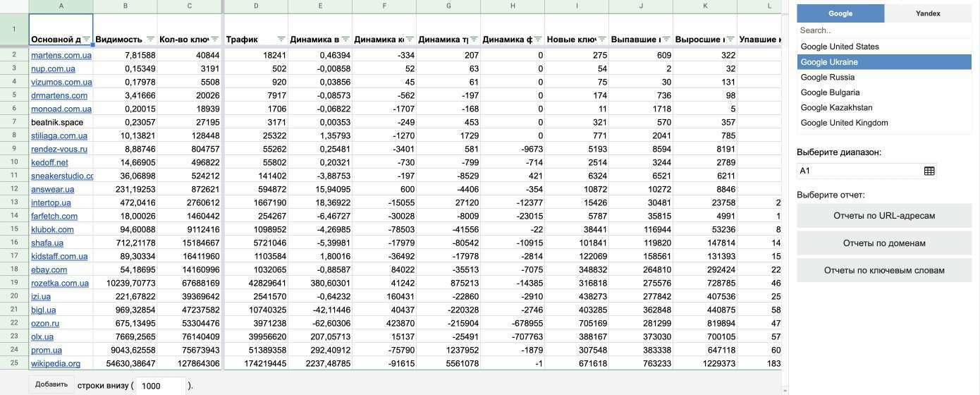
Task: Select cell with value 1229373
Action: coord(705,363)
